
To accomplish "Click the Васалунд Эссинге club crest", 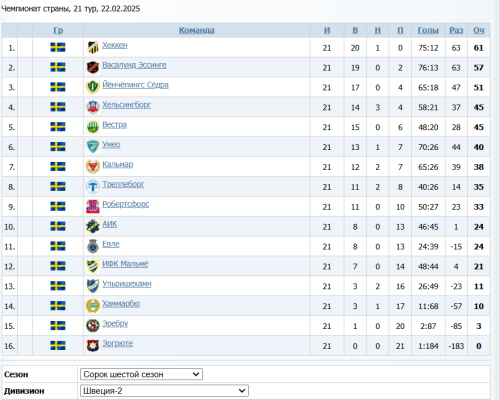I will tap(93, 67).
